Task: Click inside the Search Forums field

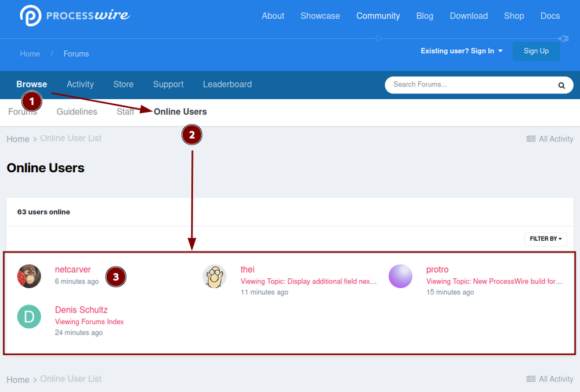Action: coord(470,85)
